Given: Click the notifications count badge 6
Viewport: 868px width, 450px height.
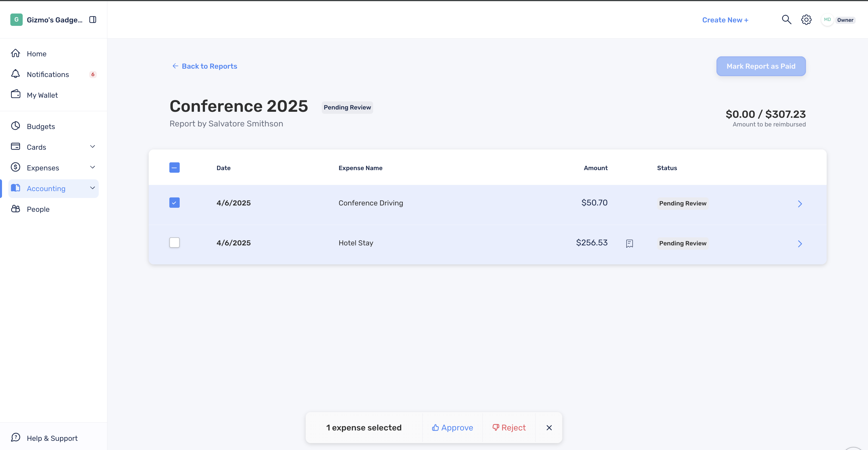Looking at the screenshot, I should click(x=93, y=74).
